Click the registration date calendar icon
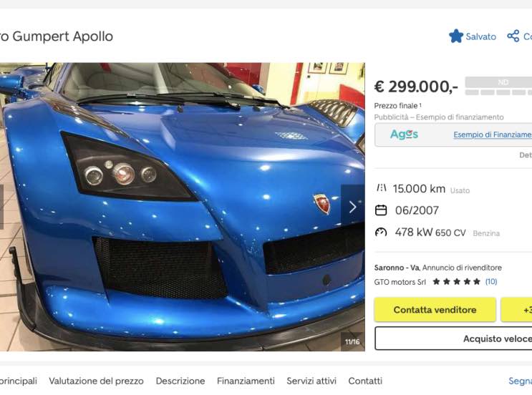This screenshot has height=395, width=532. (x=381, y=210)
